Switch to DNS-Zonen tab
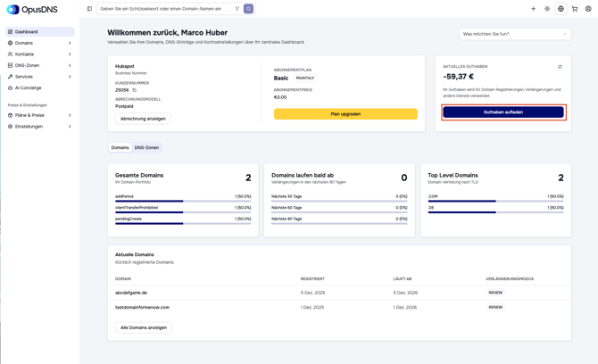Screen dimensions: 598x364 [146, 147]
